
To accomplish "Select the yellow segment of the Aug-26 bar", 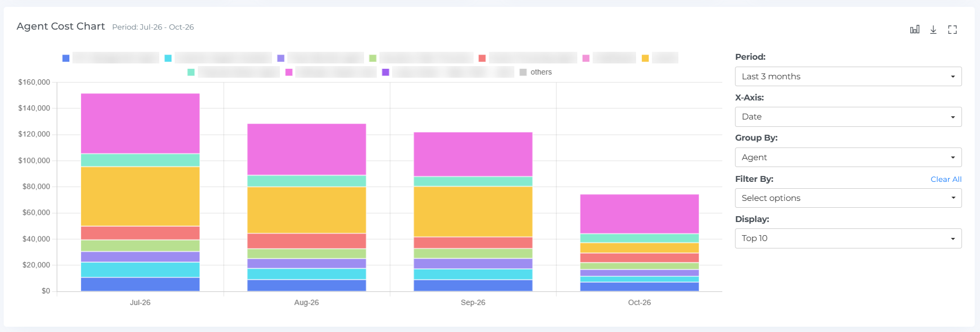I will [307, 210].
